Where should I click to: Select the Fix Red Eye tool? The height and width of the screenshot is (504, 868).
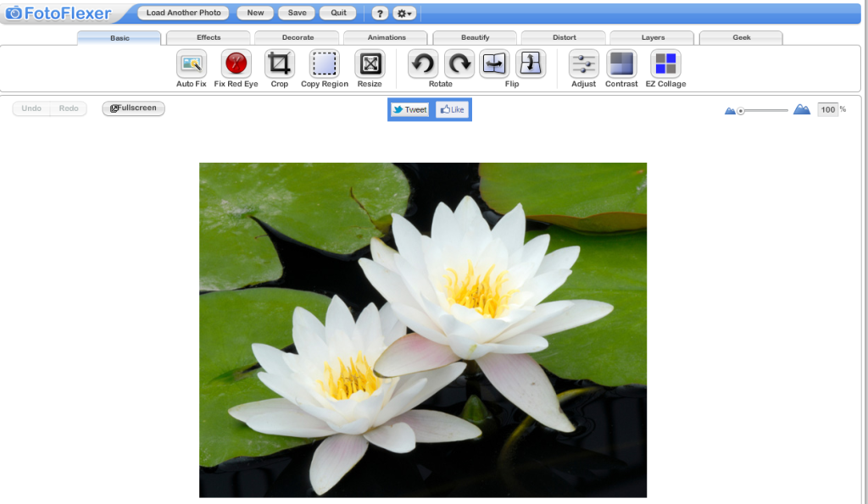(235, 68)
